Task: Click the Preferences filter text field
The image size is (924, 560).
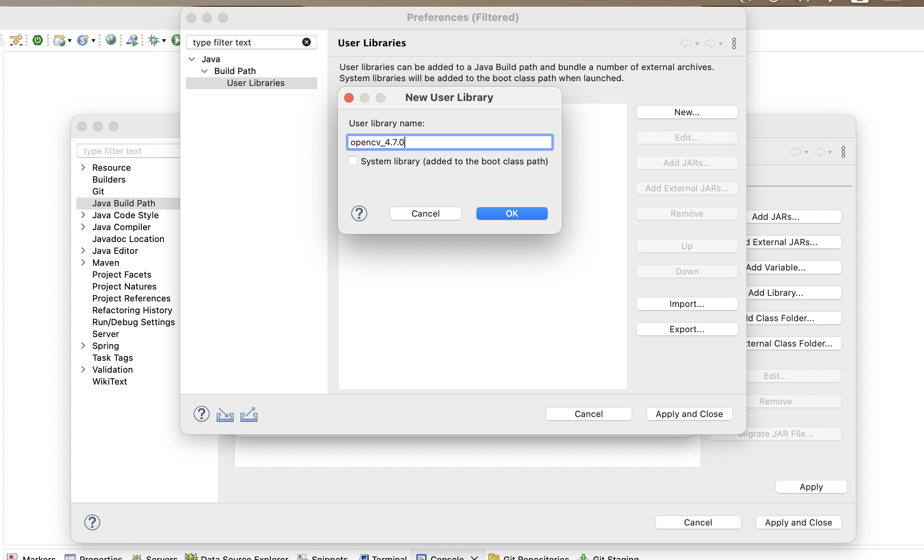Action: 251,42
